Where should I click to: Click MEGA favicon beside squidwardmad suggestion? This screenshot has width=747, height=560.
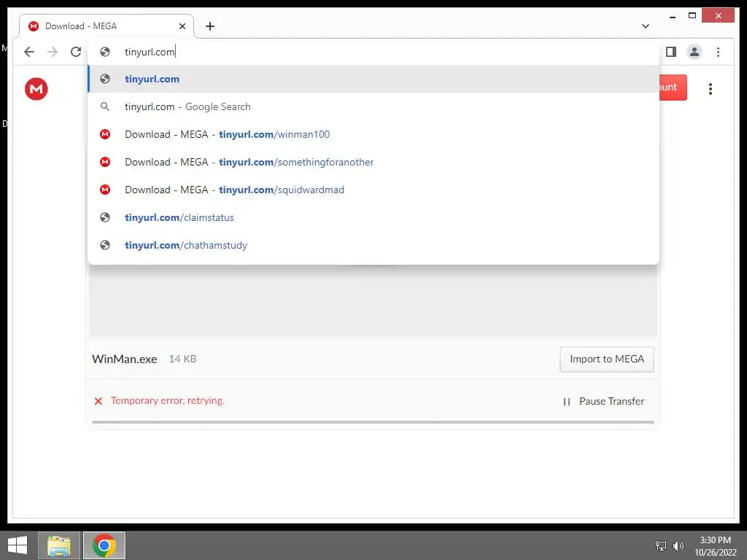click(105, 190)
